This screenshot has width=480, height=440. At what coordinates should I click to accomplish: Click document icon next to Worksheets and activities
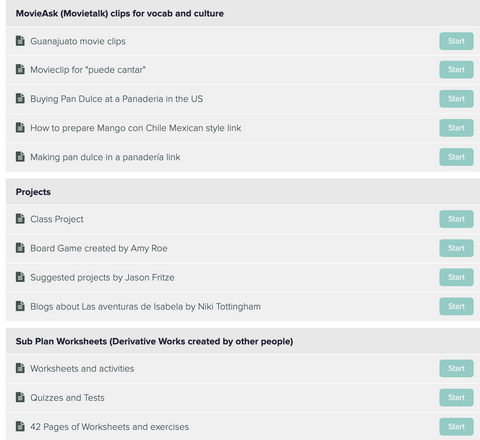pos(20,368)
